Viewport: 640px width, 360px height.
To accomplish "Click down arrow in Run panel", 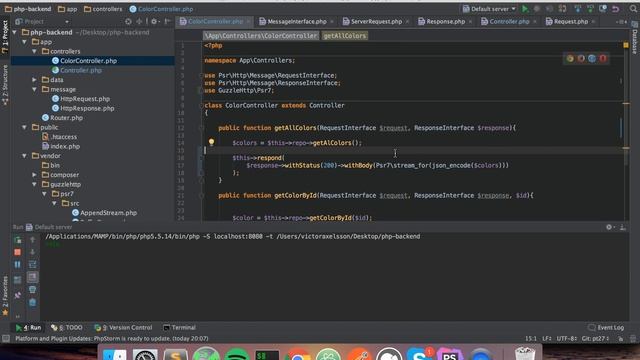I will coord(32,252).
